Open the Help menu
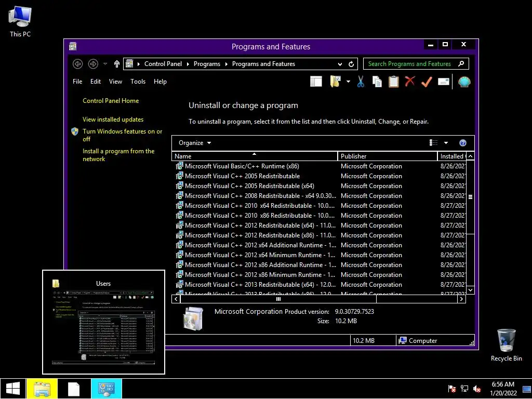The image size is (532, 399). point(160,82)
